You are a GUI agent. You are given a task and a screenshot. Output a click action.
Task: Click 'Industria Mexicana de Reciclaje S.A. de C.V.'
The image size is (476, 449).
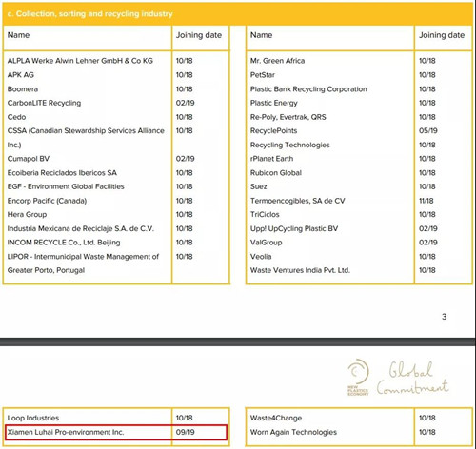(x=81, y=228)
